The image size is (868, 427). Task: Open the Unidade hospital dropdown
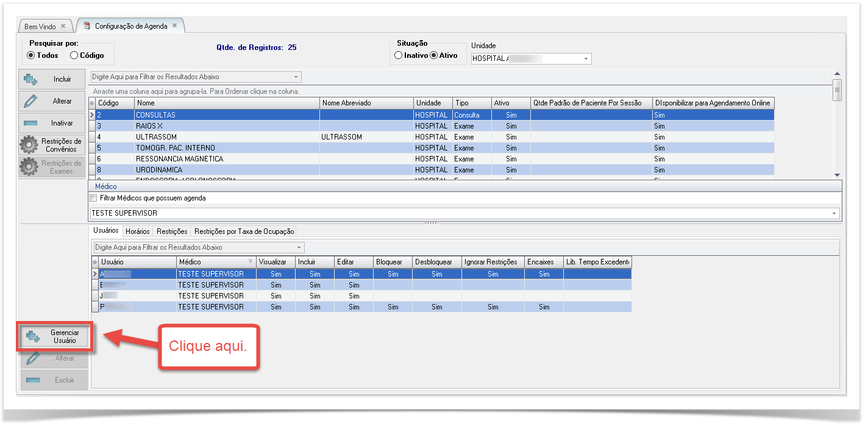(x=586, y=59)
